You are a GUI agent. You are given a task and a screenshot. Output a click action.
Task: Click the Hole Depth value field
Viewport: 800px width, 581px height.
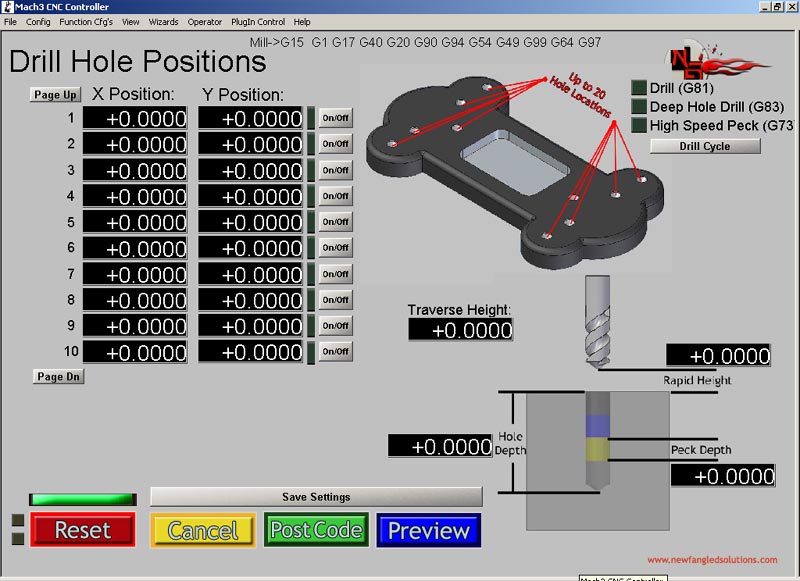tap(440, 446)
